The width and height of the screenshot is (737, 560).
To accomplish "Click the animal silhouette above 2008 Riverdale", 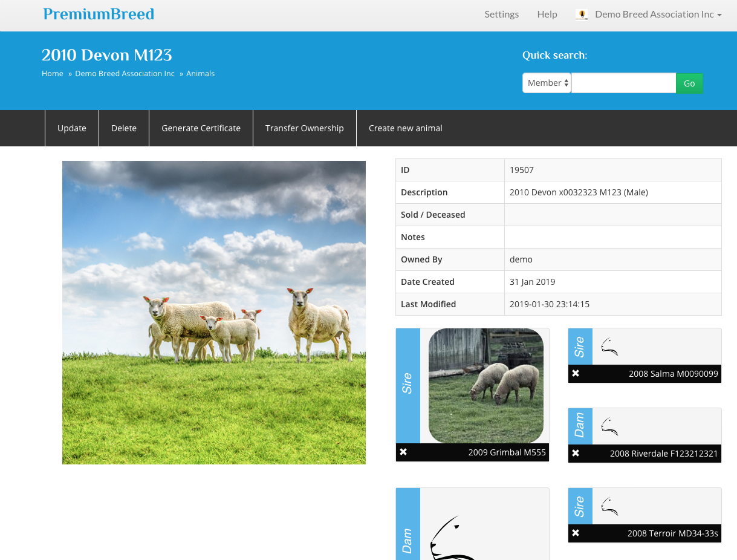I will pyautogui.click(x=609, y=427).
